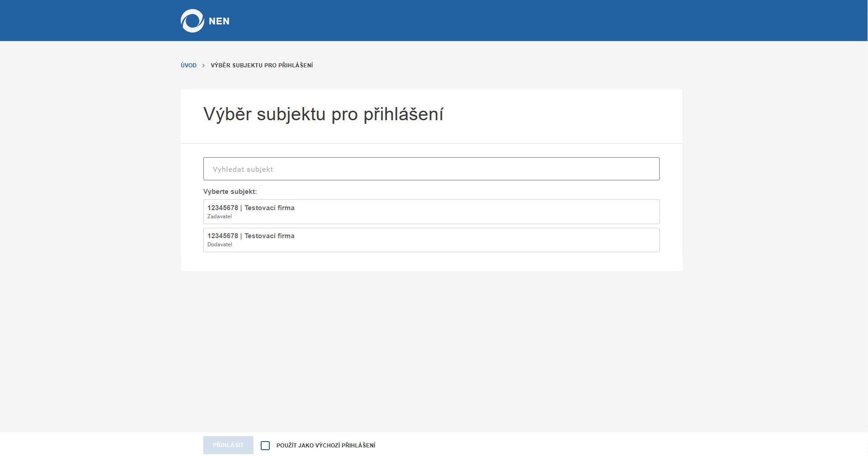The image size is (868, 456).
Task: Click the page title Výběr subjektu
Action: (x=323, y=114)
